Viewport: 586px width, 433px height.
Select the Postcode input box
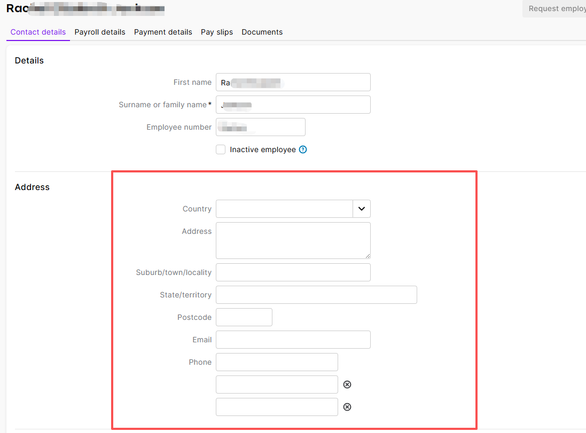(x=244, y=317)
